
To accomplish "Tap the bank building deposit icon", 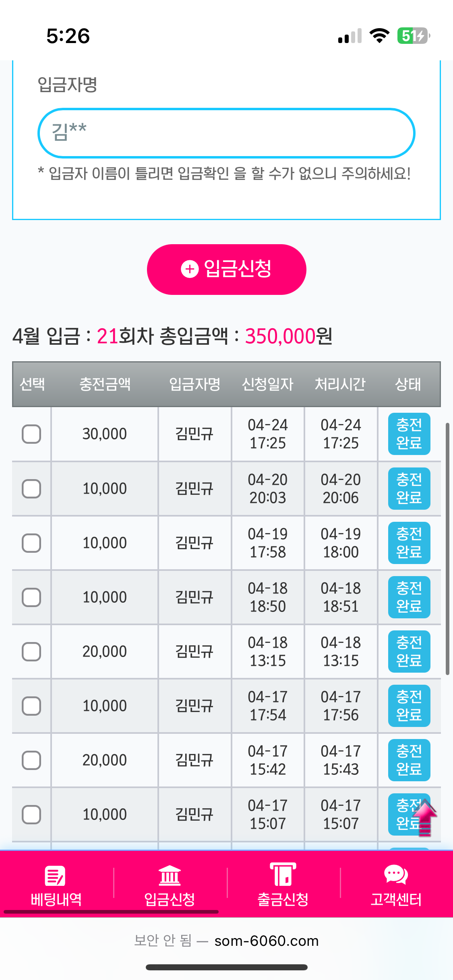I will pyautogui.click(x=170, y=875).
